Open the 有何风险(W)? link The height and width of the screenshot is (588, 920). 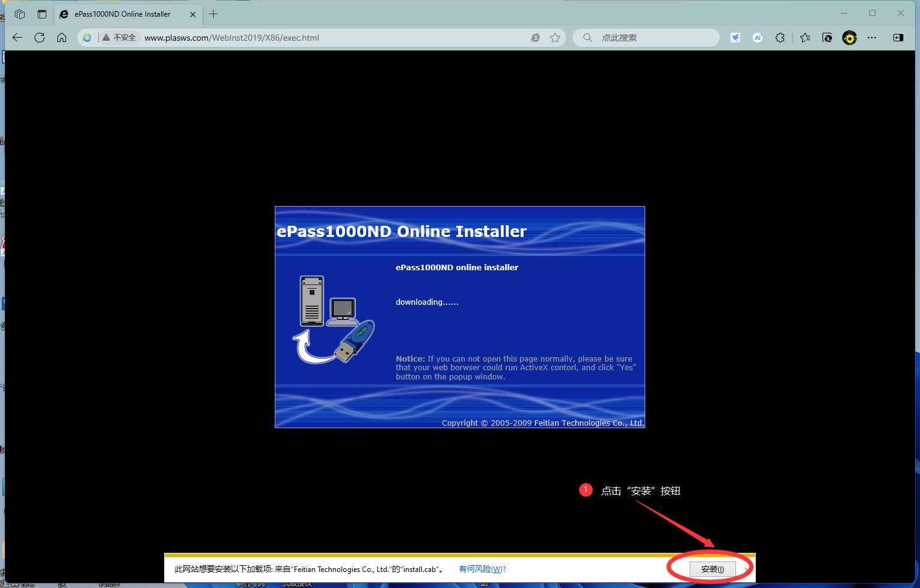pyautogui.click(x=482, y=569)
